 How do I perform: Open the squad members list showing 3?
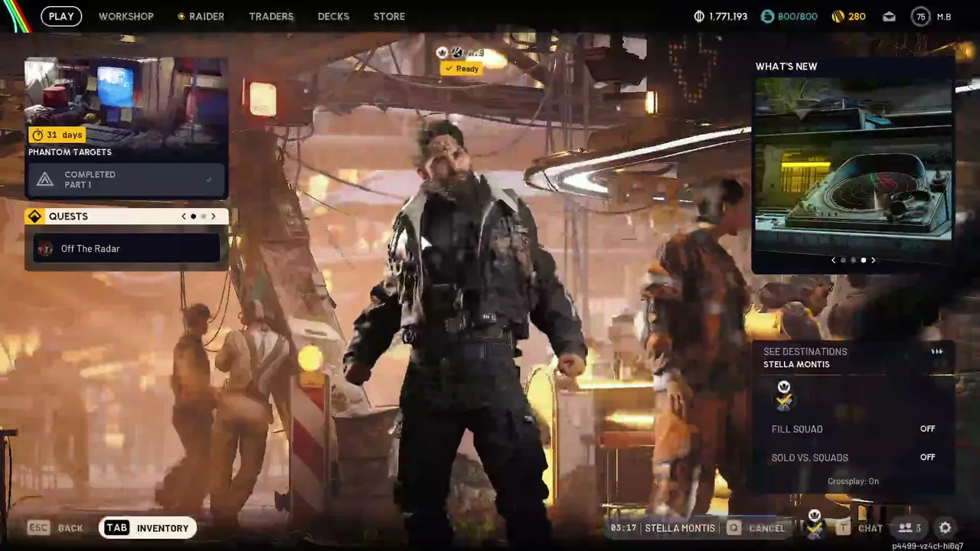(x=910, y=528)
